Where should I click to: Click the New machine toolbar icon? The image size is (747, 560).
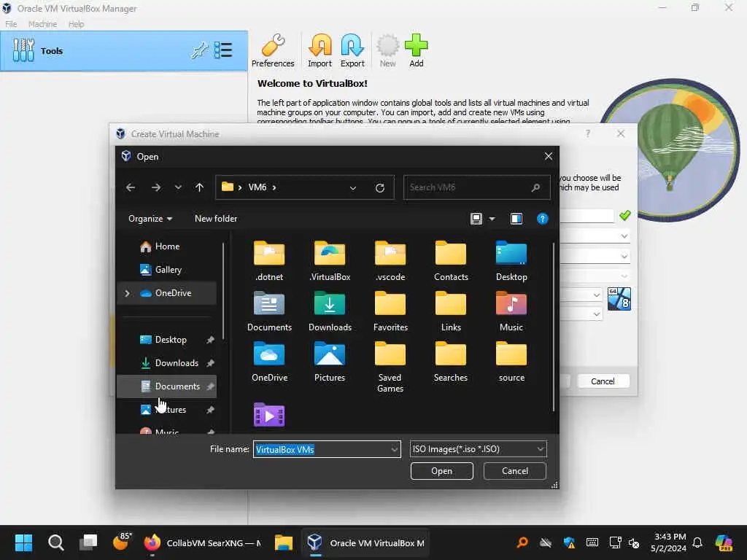pyautogui.click(x=388, y=50)
